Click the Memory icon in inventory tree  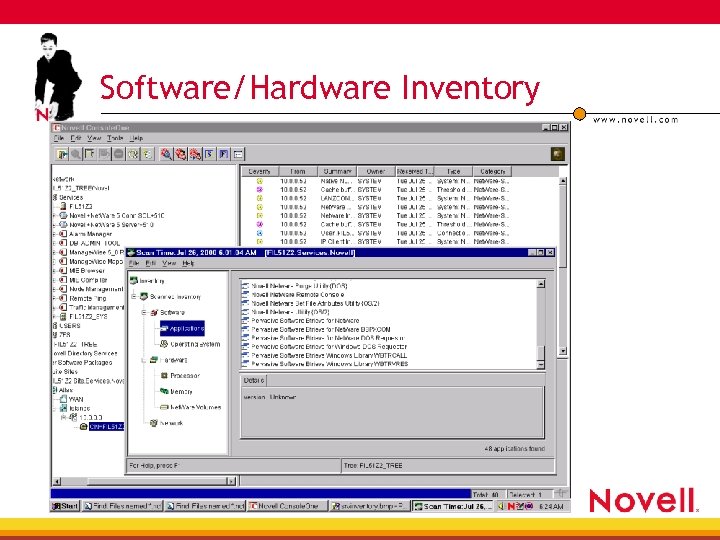164,391
